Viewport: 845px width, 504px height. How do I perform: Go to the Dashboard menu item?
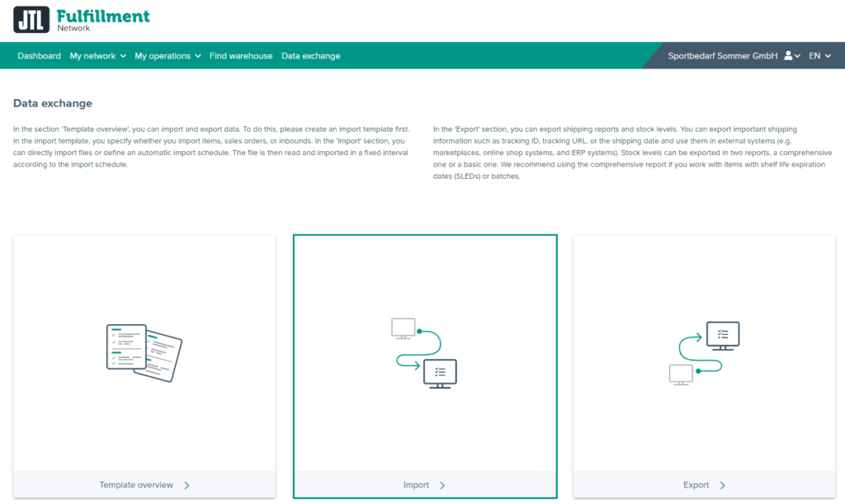tap(39, 55)
